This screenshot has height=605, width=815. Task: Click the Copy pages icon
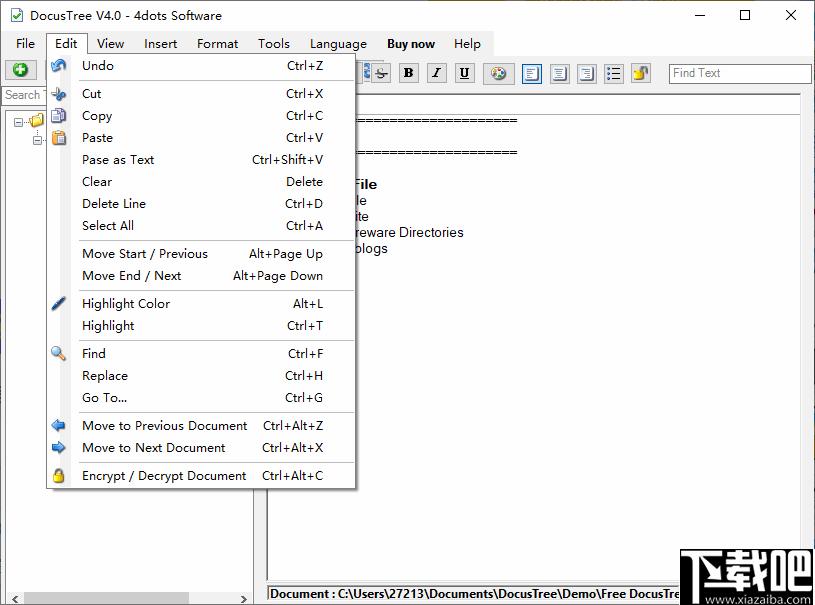59,115
